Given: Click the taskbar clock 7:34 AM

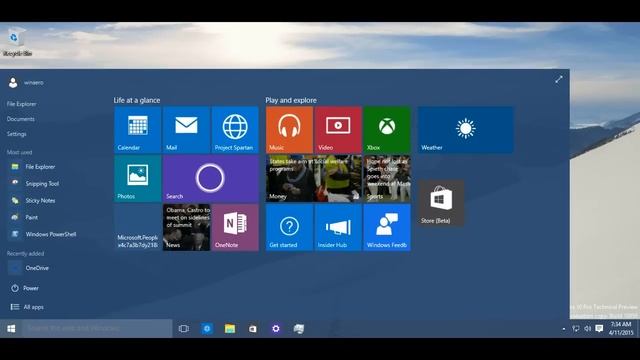Looking at the screenshot, I should 621,329.
